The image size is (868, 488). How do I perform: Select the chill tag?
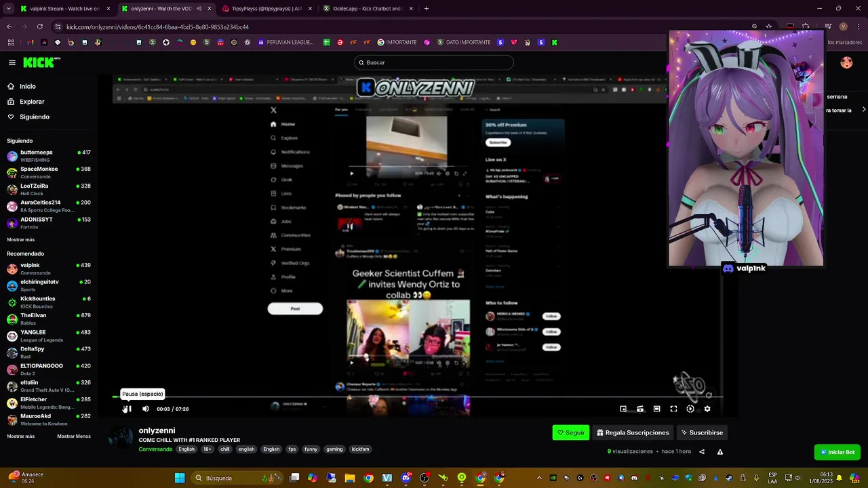coord(224,449)
